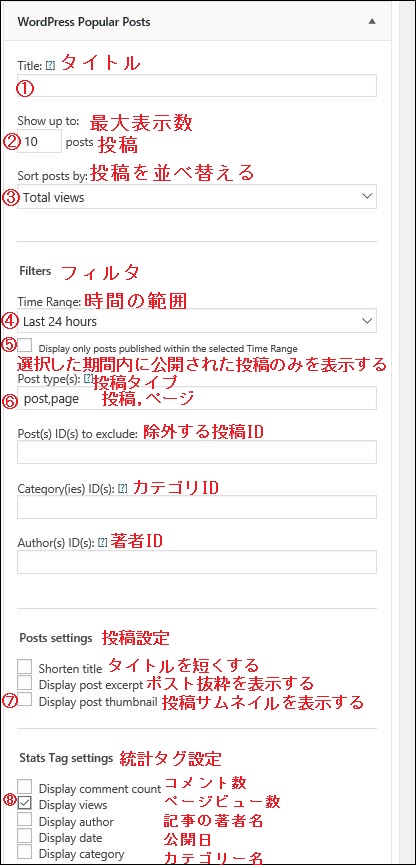This screenshot has height=865, width=416.
Task: Click the WordPress Popular Posts widget title
Action: point(84,22)
